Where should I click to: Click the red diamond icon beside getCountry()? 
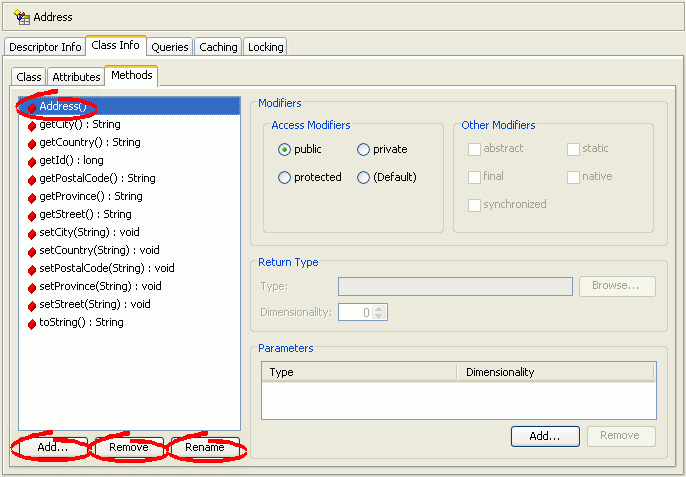pos(32,144)
